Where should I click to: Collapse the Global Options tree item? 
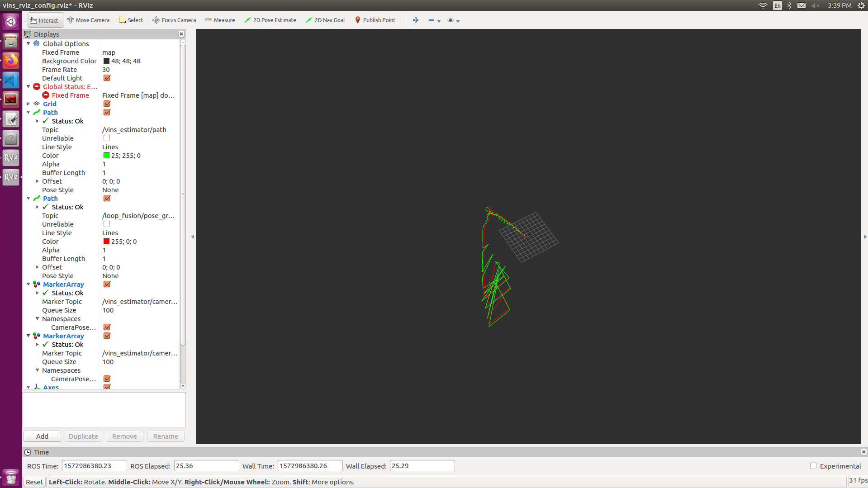click(x=28, y=43)
